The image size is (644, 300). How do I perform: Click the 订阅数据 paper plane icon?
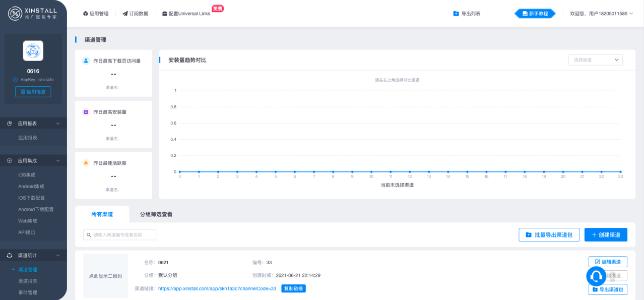pyautogui.click(x=125, y=14)
